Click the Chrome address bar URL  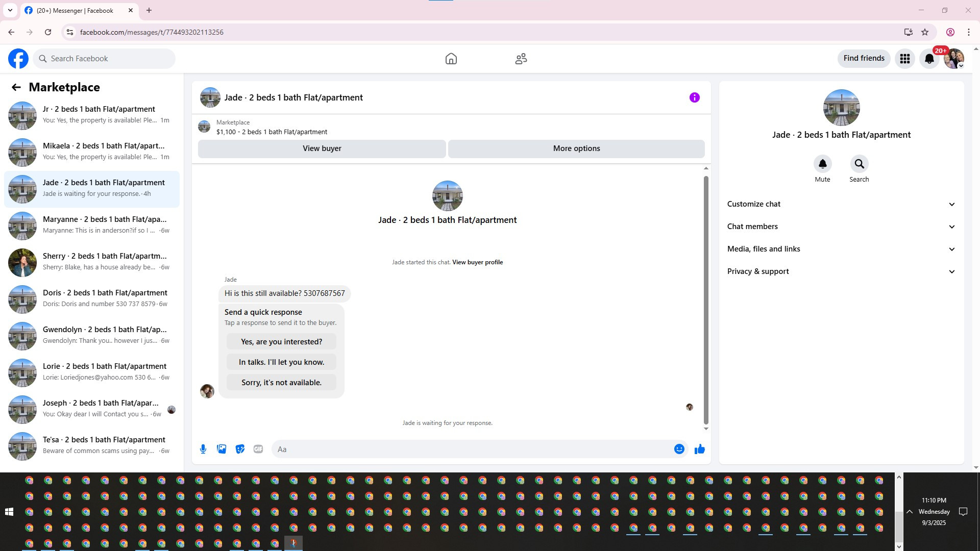(x=152, y=32)
